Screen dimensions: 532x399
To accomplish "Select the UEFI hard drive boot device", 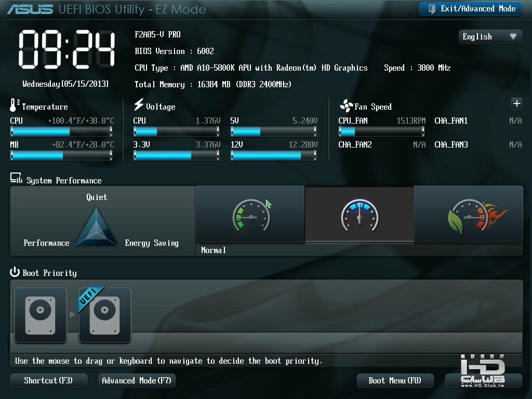I will 105,315.
